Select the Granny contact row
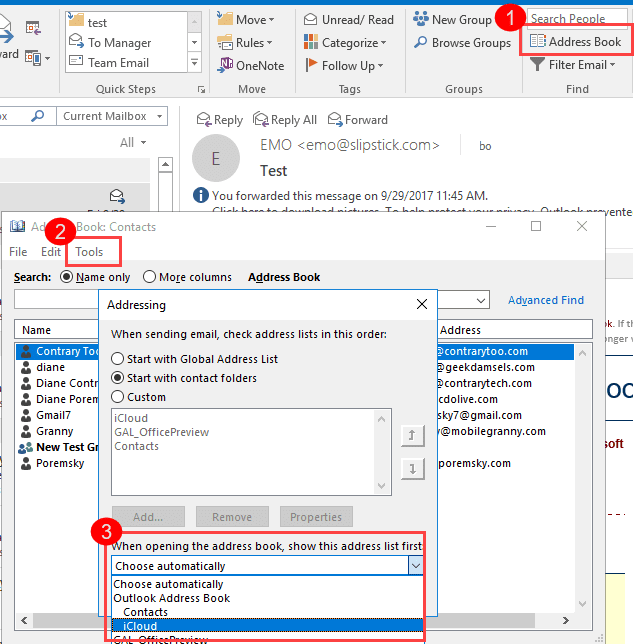The width and height of the screenshot is (634, 644). point(55,431)
